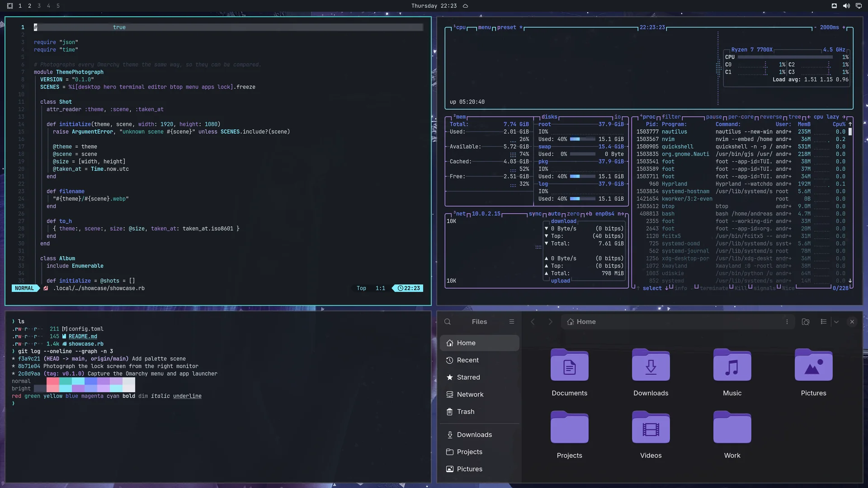Open the view options dropdown in Files

(x=836, y=322)
